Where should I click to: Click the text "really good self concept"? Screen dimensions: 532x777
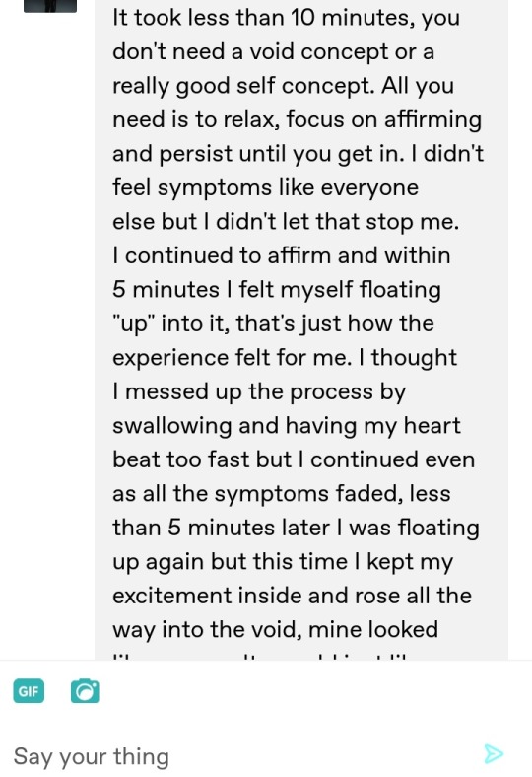(241, 86)
